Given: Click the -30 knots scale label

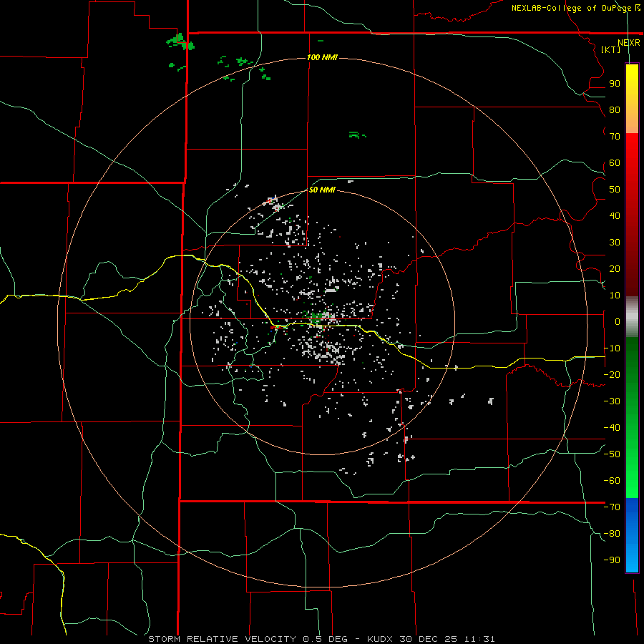Looking at the screenshot, I should (x=612, y=401).
